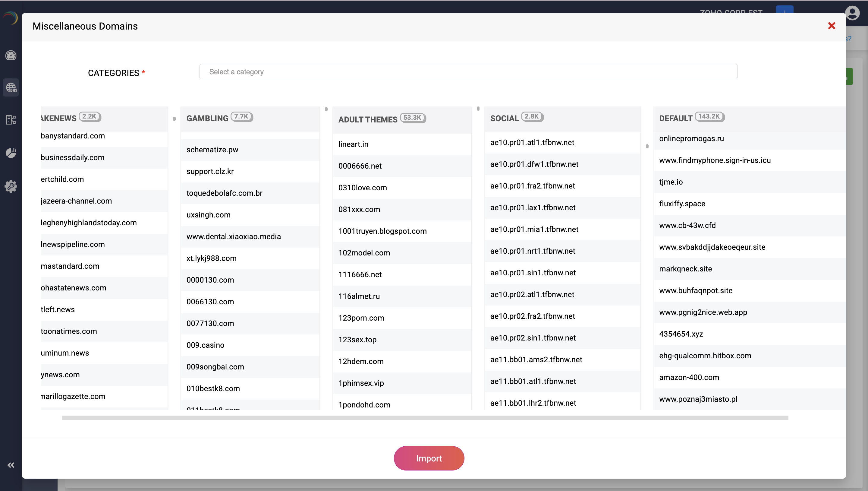The width and height of the screenshot is (868, 491).
Task: Click the green add button on right edge
Action: (x=850, y=77)
